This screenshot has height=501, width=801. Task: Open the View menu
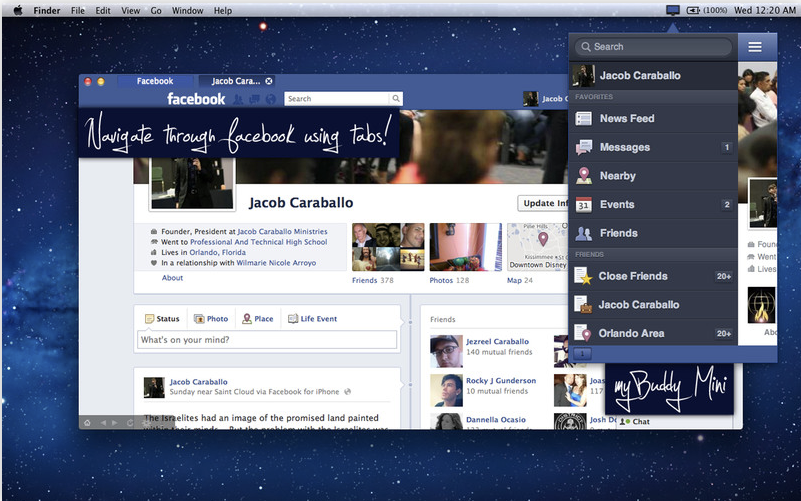point(130,10)
